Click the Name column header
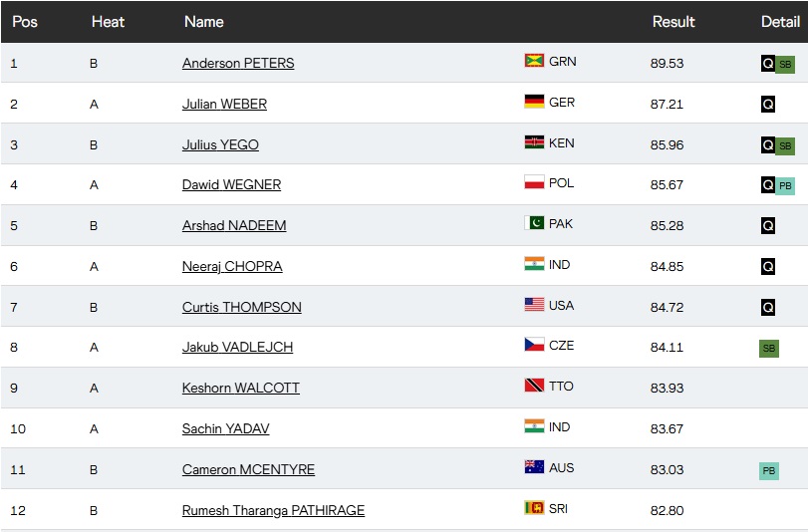This screenshot has height=532, width=808. [x=204, y=21]
